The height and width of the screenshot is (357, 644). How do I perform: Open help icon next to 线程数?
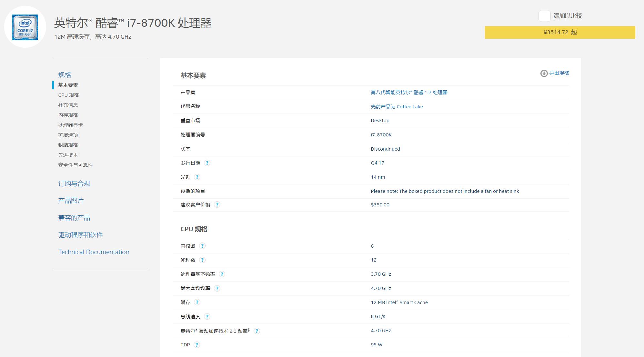tap(202, 260)
